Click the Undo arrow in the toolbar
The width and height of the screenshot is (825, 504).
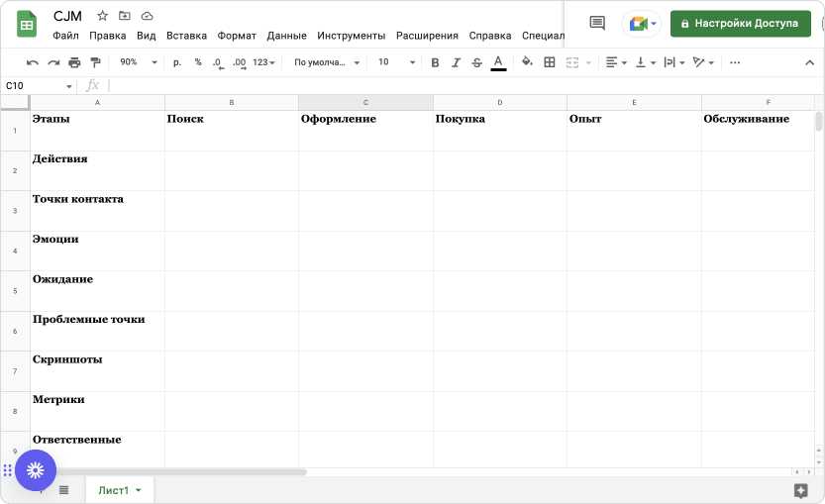pyautogui.click(x=33, y=62)
